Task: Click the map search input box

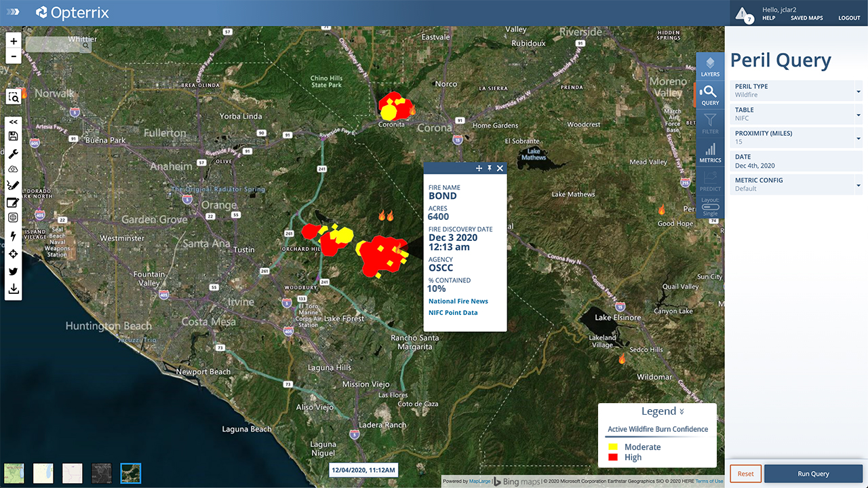Action: pos(54,45)
